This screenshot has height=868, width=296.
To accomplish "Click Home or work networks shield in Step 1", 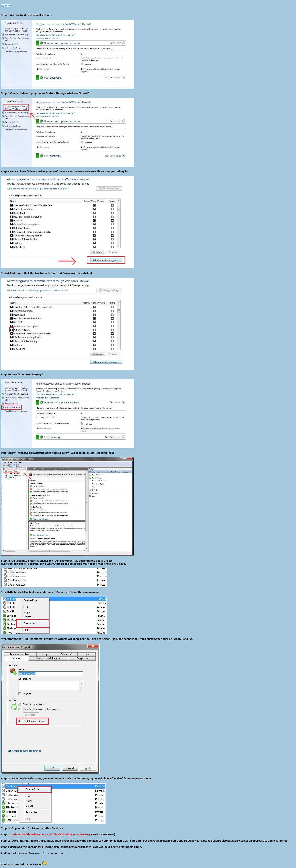I will [41, 43].
